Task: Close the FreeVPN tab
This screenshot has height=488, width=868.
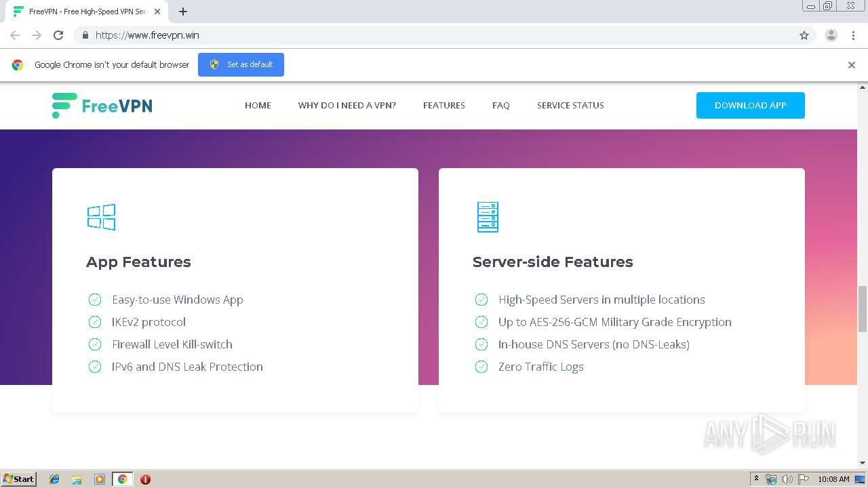Action: (x=158, y=12)
